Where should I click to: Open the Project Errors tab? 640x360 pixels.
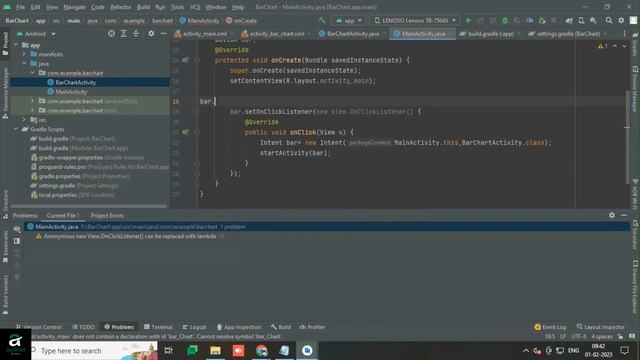click(107, 216)
